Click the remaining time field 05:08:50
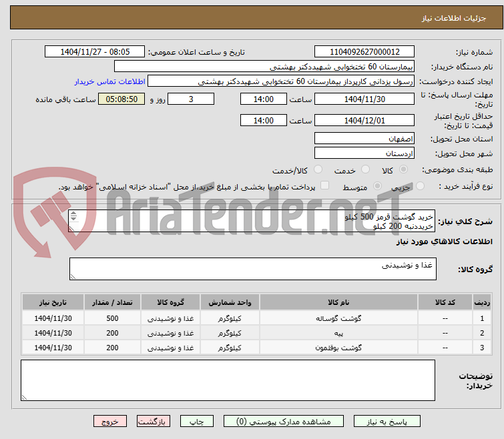Viewport: 504px width, 439px height. tap(121, 99)
